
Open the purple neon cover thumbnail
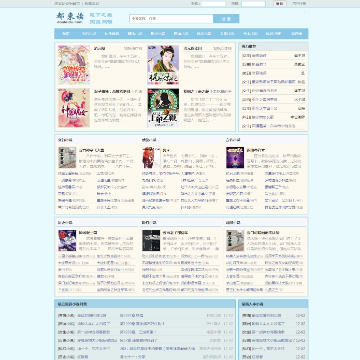[235, 158]
